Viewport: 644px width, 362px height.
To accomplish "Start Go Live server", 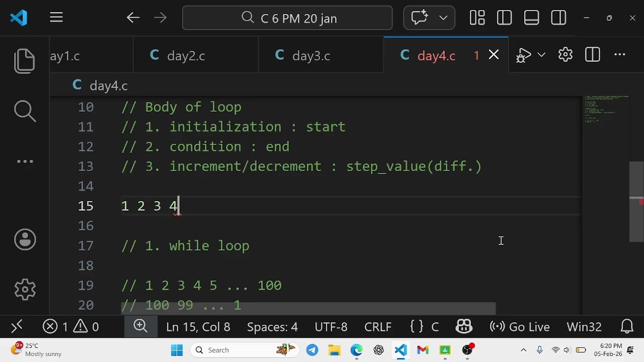I will pyautogui.click(x=520, y=327).
